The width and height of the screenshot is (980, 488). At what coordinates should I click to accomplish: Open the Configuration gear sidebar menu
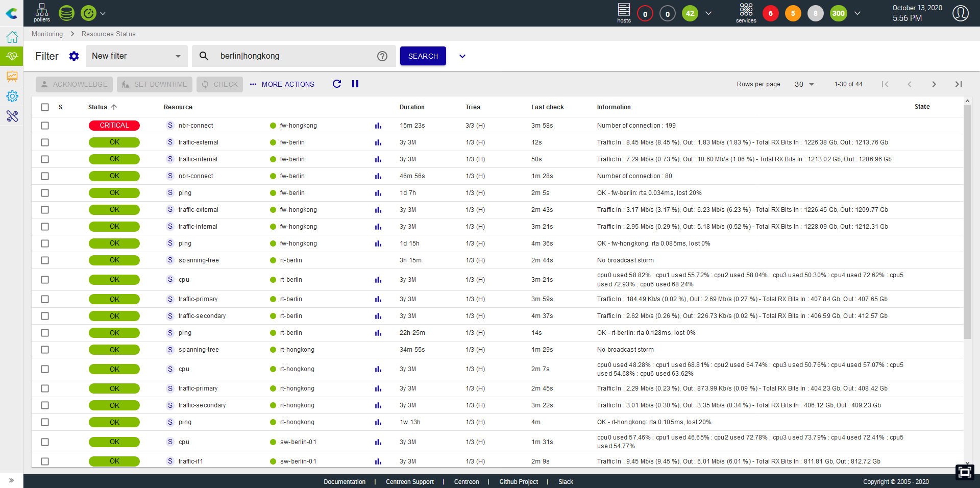(12, 96)
